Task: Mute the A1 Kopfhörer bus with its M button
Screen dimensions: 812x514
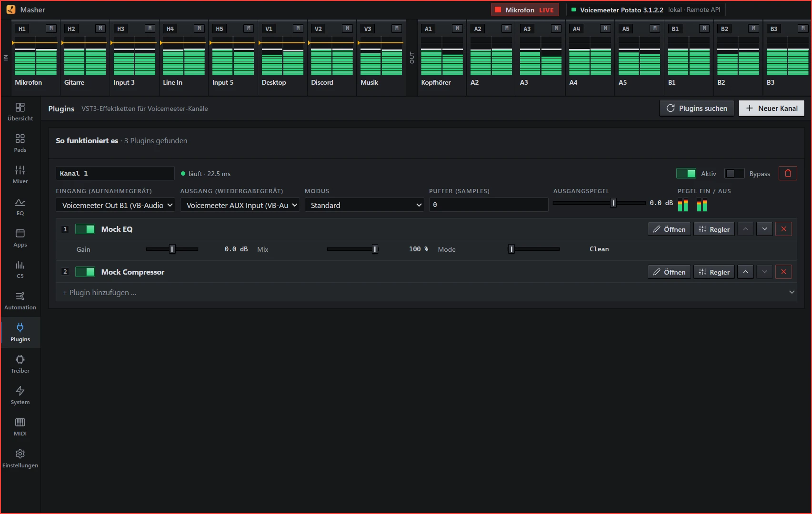Action: click(x=457, y=29)
